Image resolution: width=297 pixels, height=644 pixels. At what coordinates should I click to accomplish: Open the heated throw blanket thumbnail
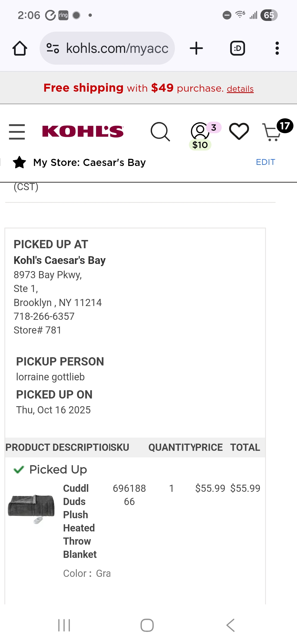[31, 509]
